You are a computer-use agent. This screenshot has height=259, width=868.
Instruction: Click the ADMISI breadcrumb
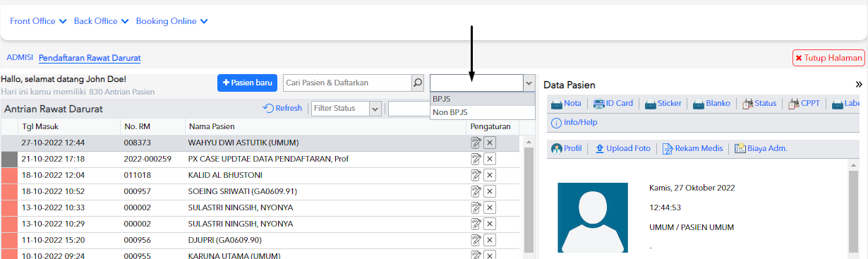click(19, 57)
